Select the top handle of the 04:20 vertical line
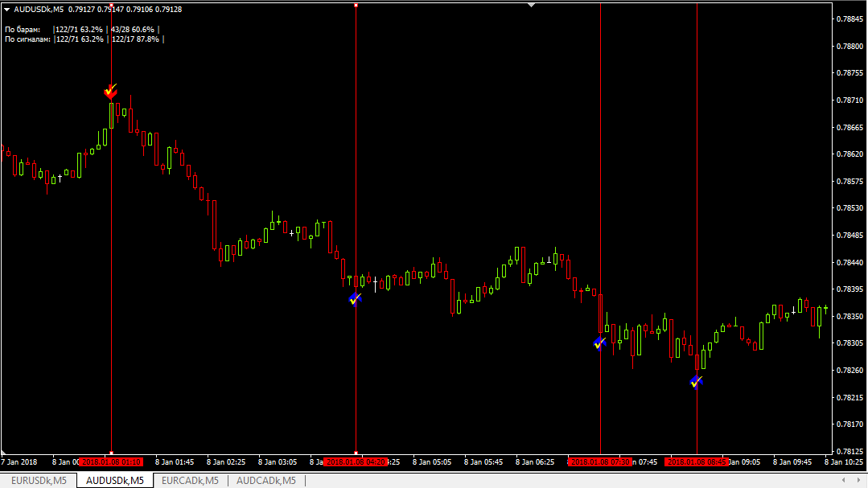This screenshot has width=868, height=488. click(356, 6)
